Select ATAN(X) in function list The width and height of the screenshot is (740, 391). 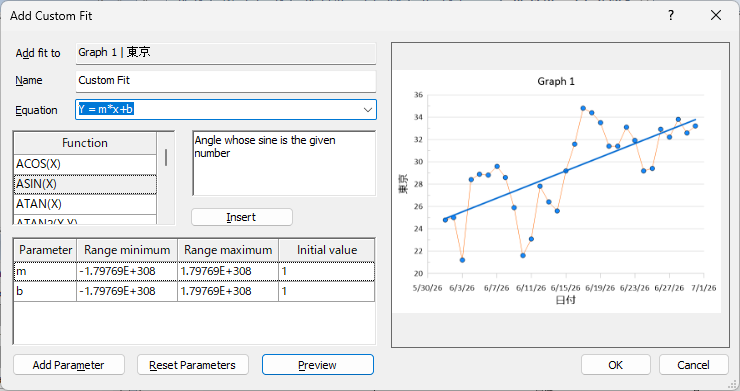[x=85, y=204]
